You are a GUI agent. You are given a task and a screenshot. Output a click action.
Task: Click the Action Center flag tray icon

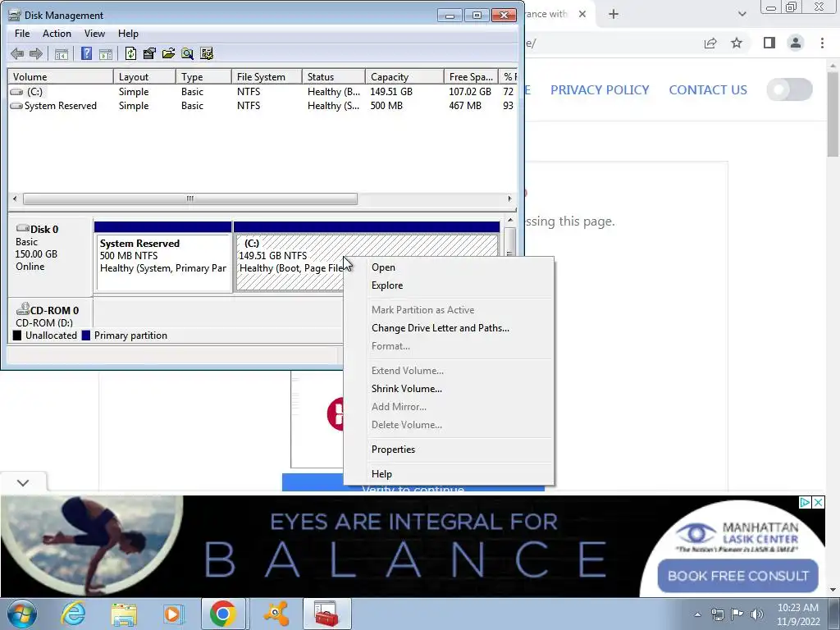click(x=737, y=614)
